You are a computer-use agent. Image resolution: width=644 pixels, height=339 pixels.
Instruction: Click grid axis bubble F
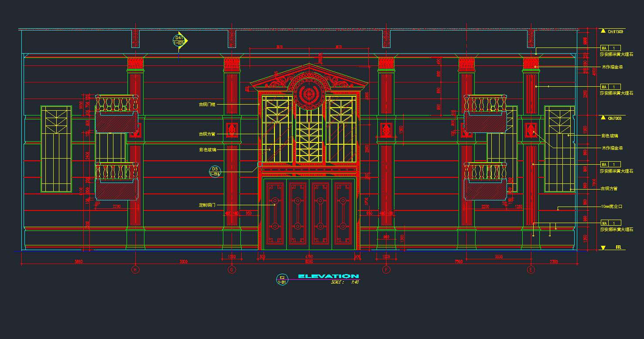[x=386, y=270]
